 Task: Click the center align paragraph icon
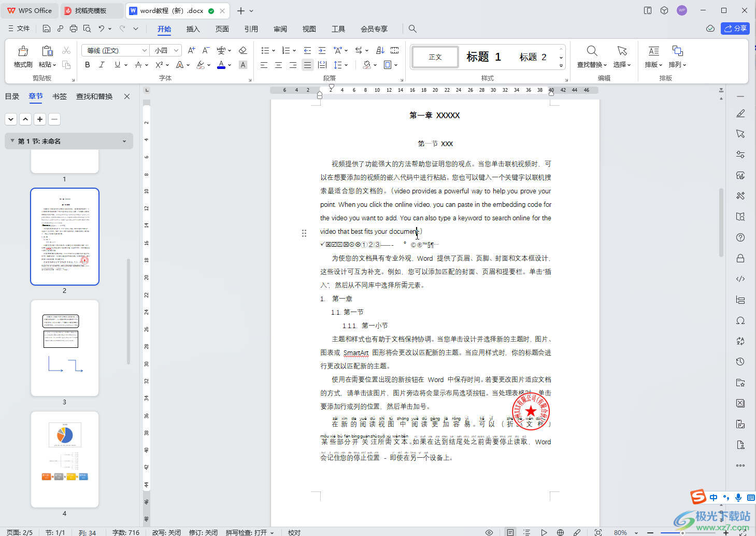click(278, 65)
